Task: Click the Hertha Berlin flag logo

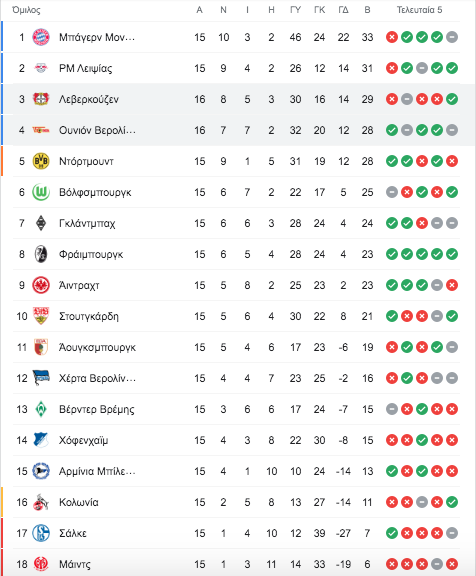Action: tap(41, 378)
